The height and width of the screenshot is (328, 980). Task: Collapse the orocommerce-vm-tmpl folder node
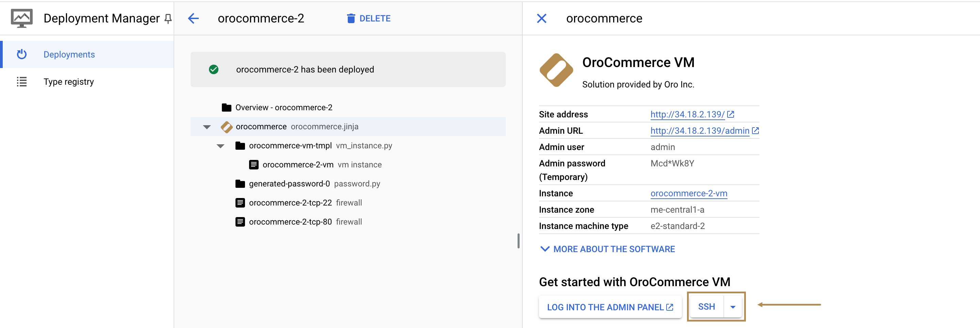click(220, 146)
